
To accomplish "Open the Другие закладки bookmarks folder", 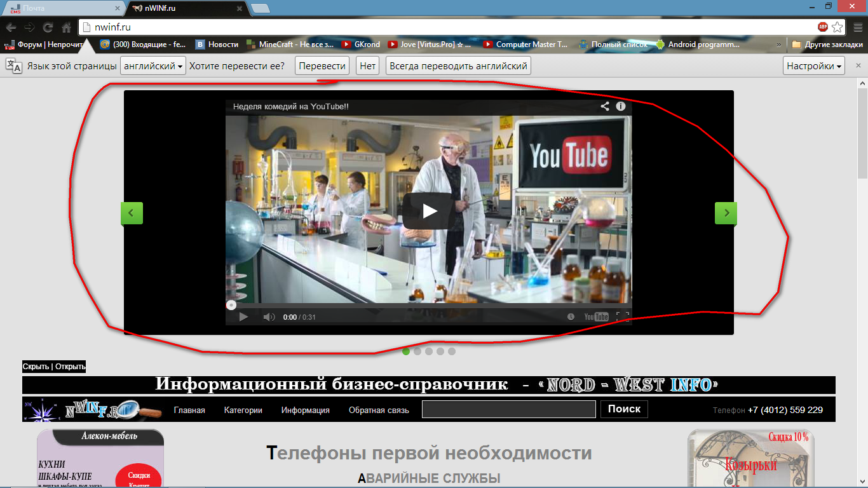I will (x=826, y=44).
